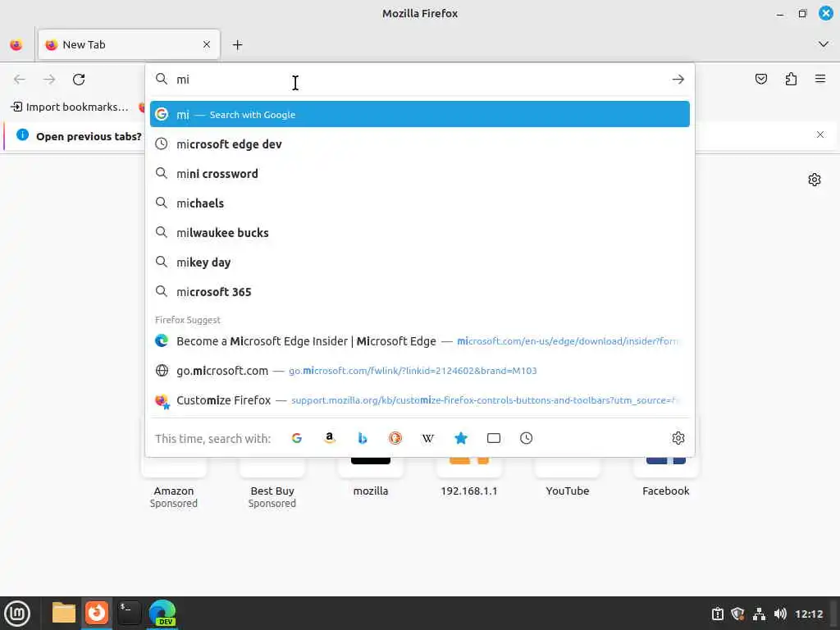Dismiss the Open previous tabs notification
840x630 pixels.
coord(820,135)
